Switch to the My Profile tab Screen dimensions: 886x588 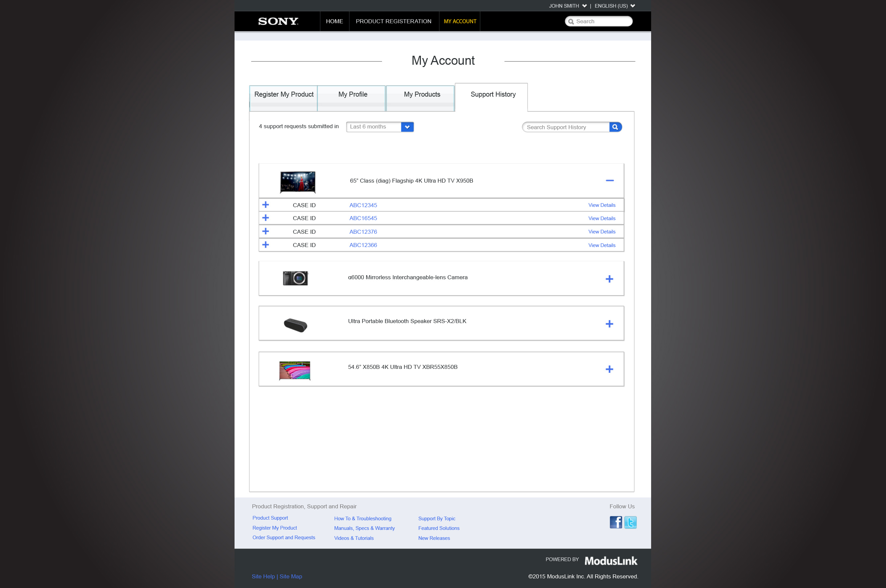pyautogui.click(x=352, y=98)
